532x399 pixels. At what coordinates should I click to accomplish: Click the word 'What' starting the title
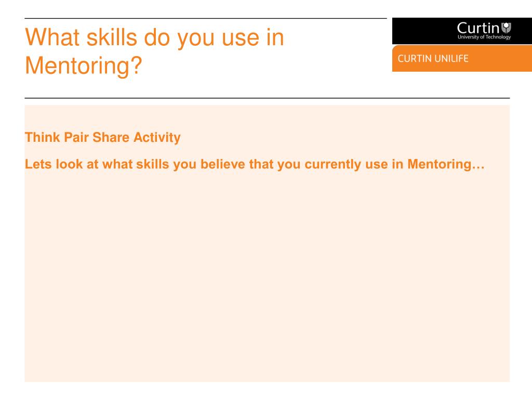click(52, 37)
